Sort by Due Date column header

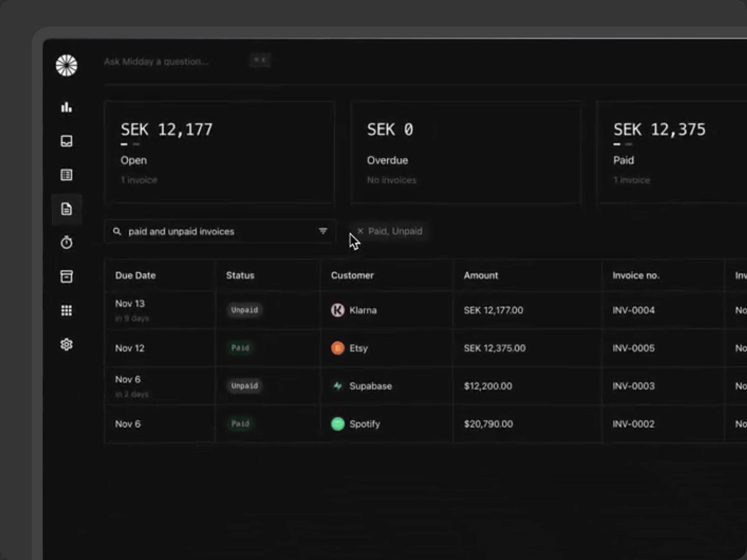[x=135, y=276]
